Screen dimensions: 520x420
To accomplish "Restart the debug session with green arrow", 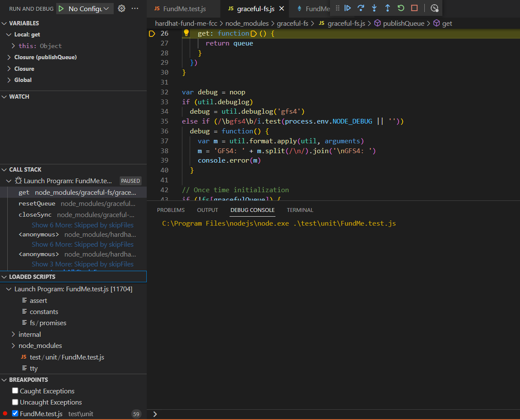I will [x=401, y=8].
